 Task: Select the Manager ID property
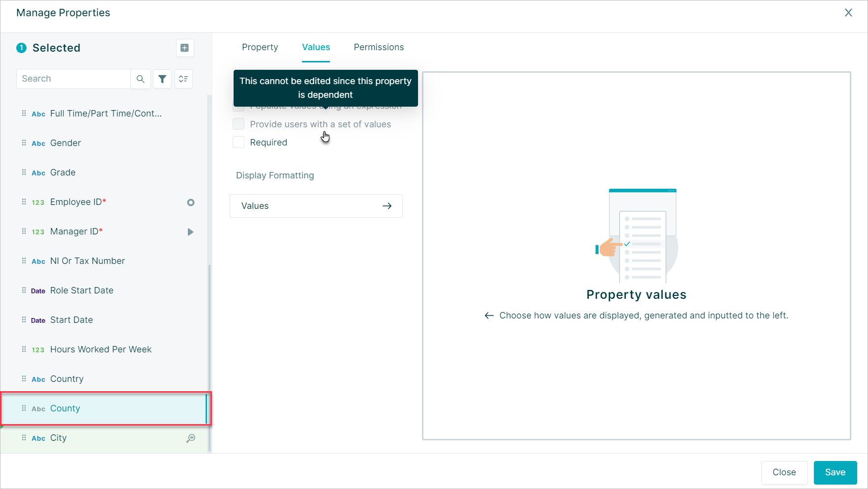(x=76, y=231)
